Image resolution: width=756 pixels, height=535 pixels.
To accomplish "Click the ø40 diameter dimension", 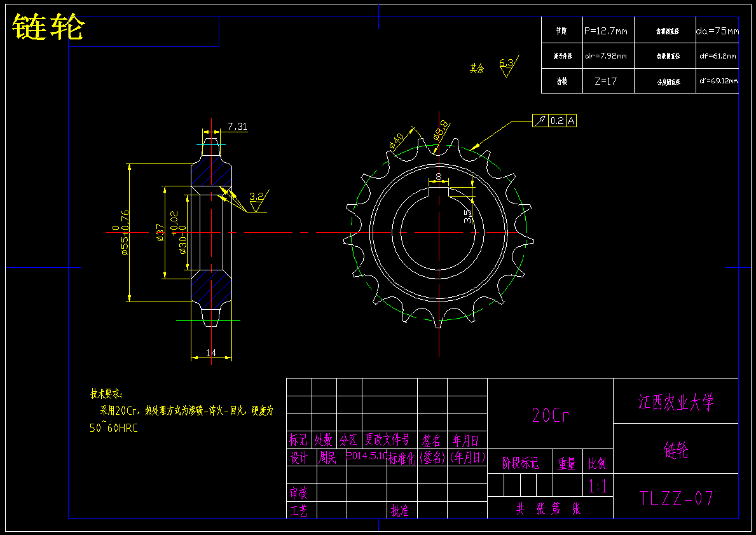I will click(x=397, y=141).
